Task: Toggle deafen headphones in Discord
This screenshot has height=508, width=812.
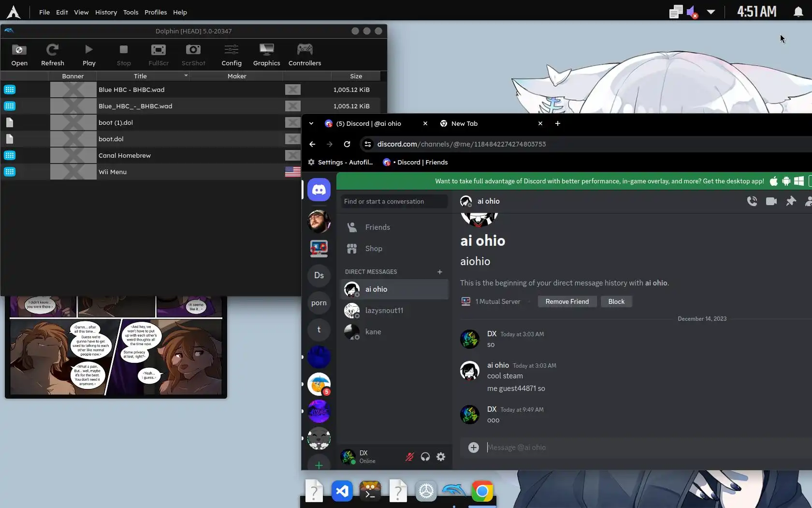Action: point(425,457)
